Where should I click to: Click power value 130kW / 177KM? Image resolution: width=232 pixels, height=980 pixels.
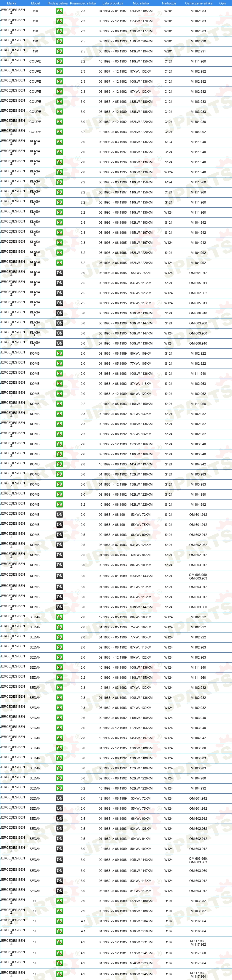141,32
